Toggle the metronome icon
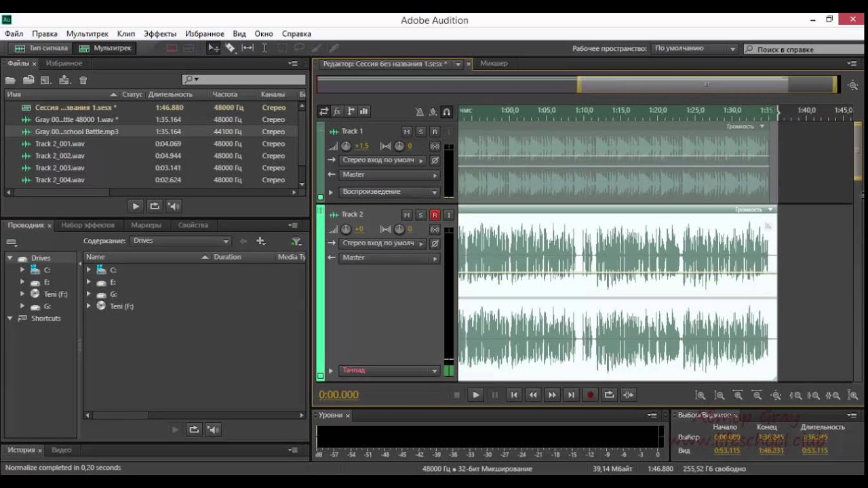868x488 pixels. point(420,112)
